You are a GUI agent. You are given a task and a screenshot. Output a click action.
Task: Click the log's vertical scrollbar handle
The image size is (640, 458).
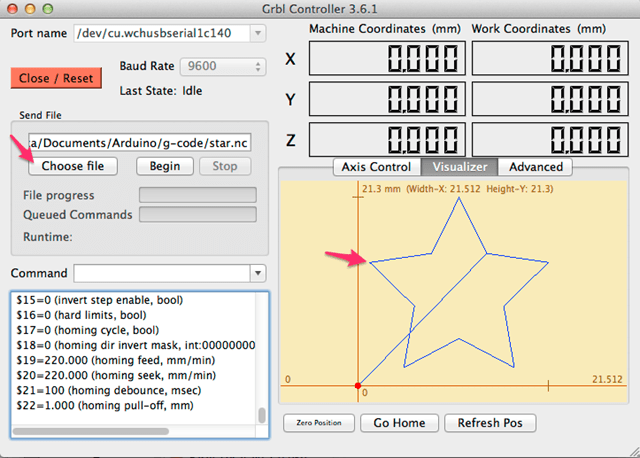262,416
